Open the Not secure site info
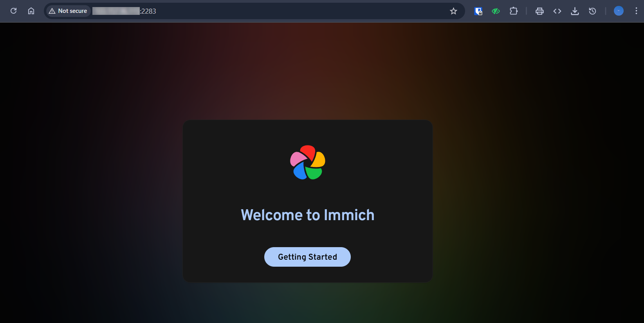This screenshot has height=323, width=644. [68, 11]
